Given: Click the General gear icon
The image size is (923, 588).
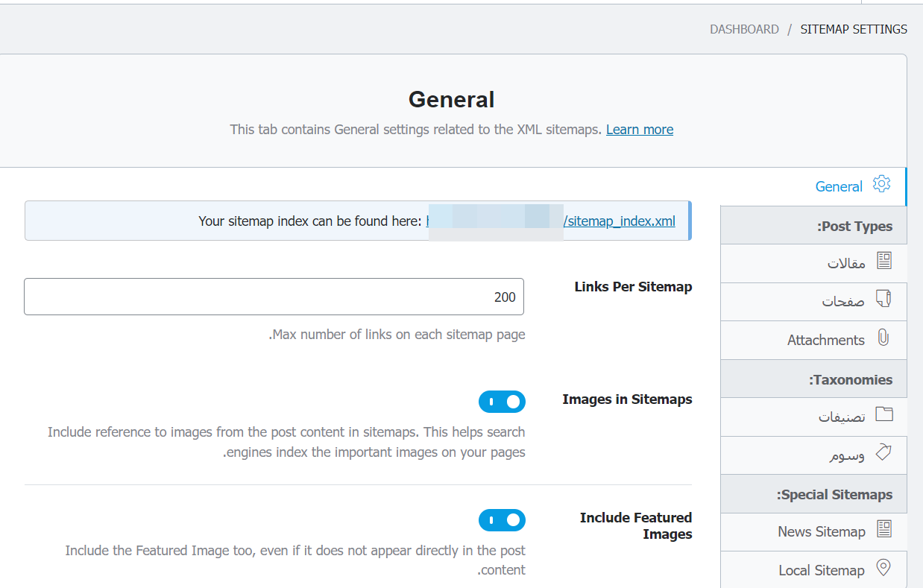Looking at the screenshot, I should pos(882,183).
